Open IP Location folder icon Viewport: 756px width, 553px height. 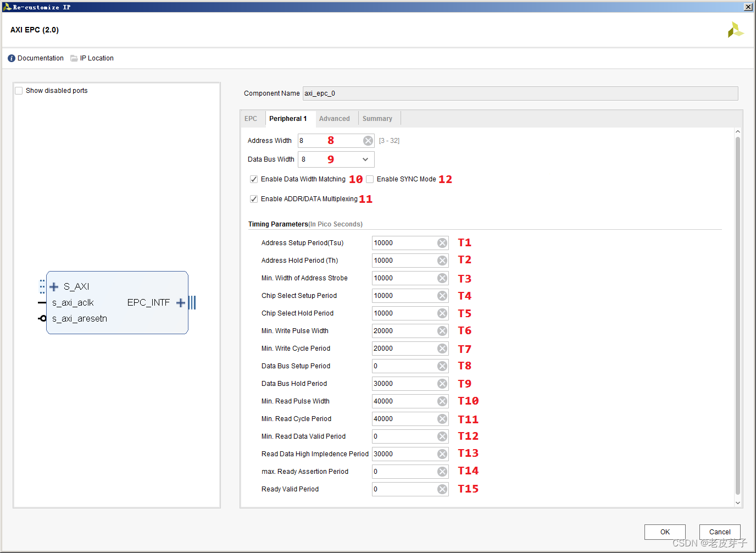[x=74, y=58]
